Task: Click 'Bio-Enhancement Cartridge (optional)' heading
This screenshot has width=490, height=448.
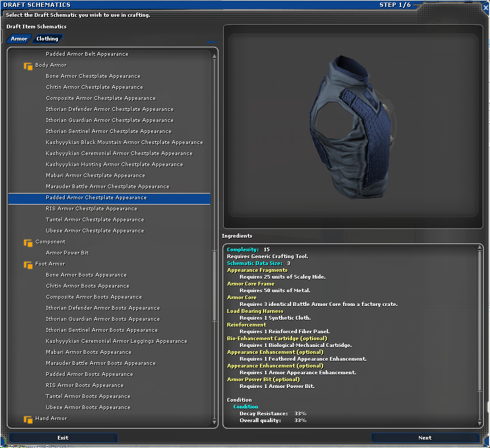Action: point(277,339)
